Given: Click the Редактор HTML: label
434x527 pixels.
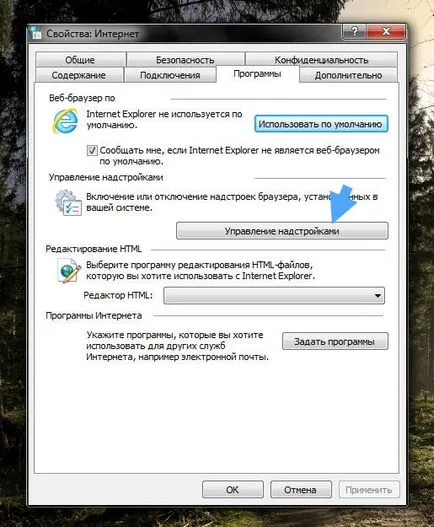Looking at the screenshot, I should pos(118,295).
